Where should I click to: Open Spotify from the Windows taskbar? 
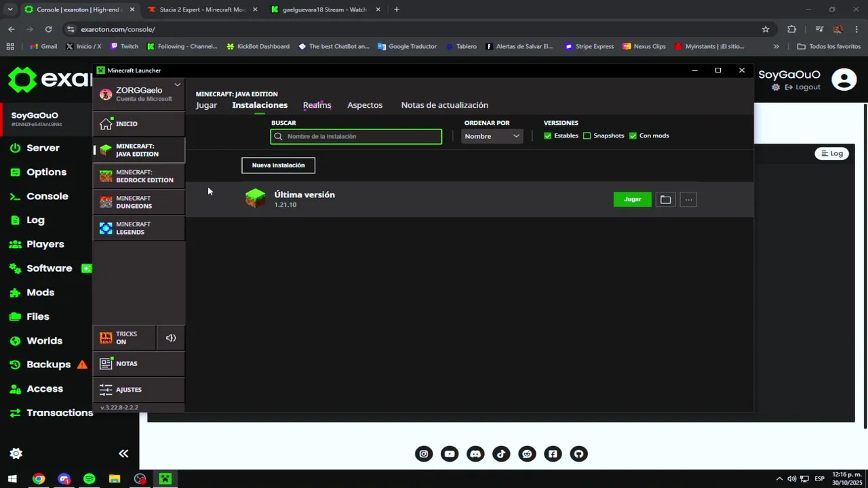[x=90, y=479]
